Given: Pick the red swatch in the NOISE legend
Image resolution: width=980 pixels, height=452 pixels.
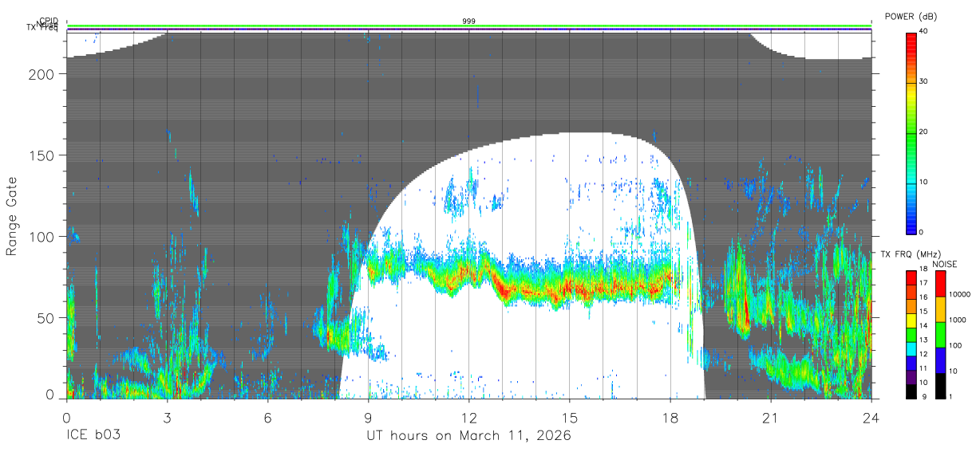Looking at the screenshot, I should pos(941,284).
